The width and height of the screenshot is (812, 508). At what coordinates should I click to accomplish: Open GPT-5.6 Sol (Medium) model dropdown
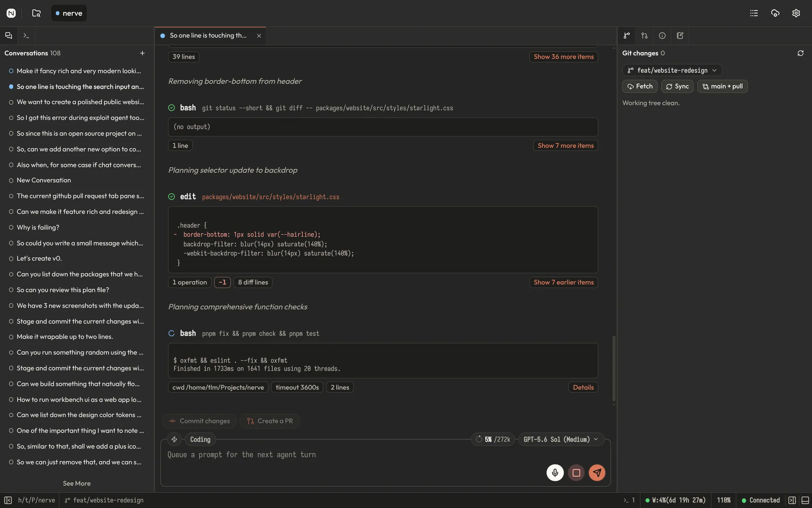click(561, 439)
